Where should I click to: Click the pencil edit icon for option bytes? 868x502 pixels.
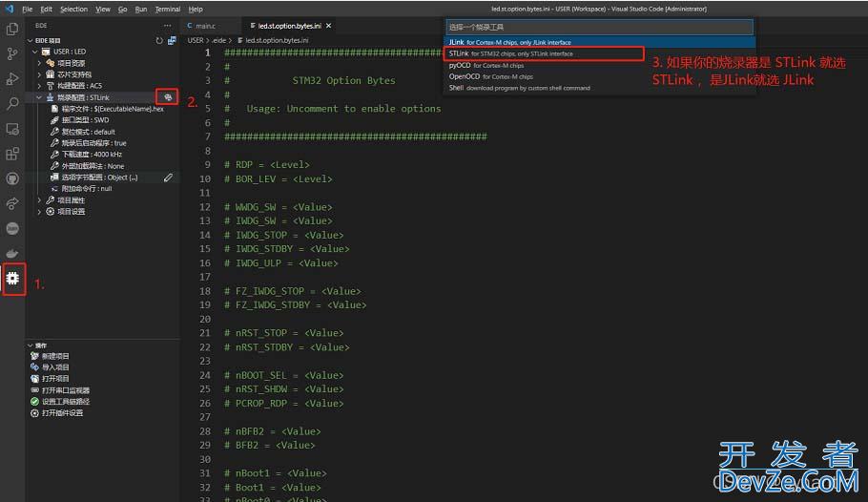click(168, 178)
